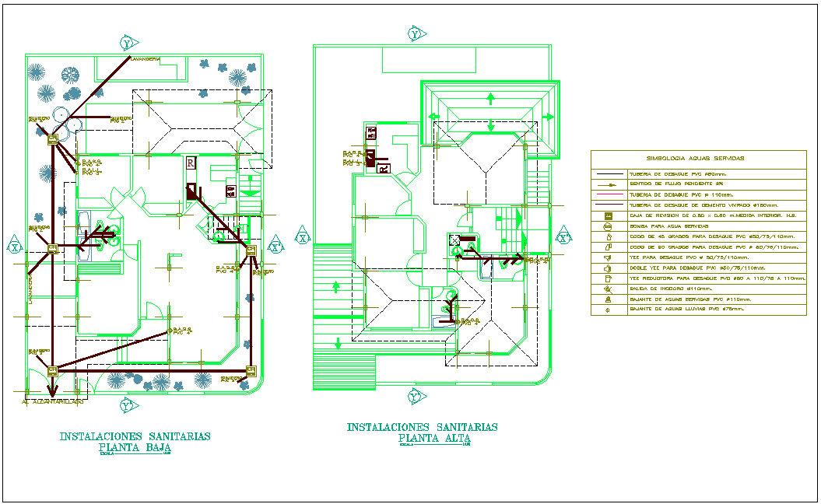Click the codo de 90 grados legend icon

coord(608,247)
